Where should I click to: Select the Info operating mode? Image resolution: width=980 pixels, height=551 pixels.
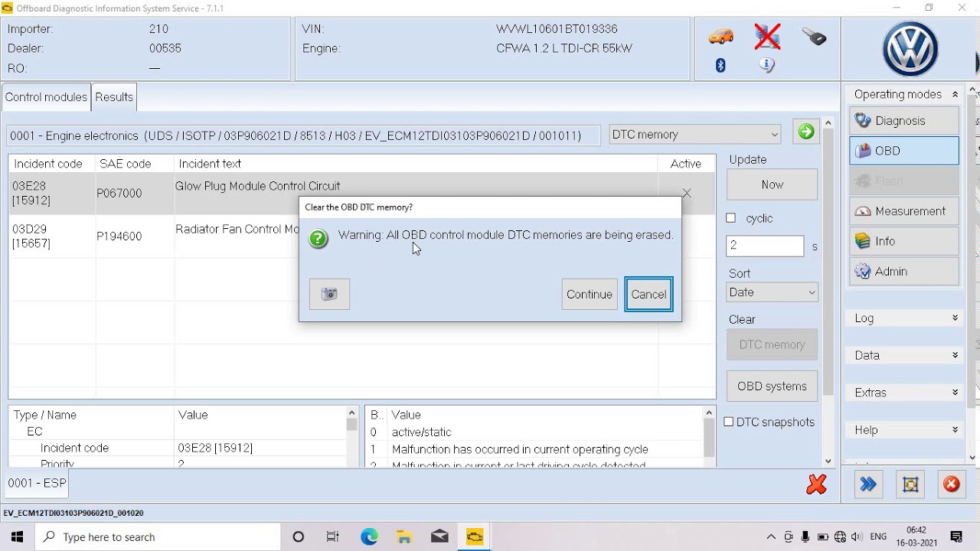click(x=903, y=241)
